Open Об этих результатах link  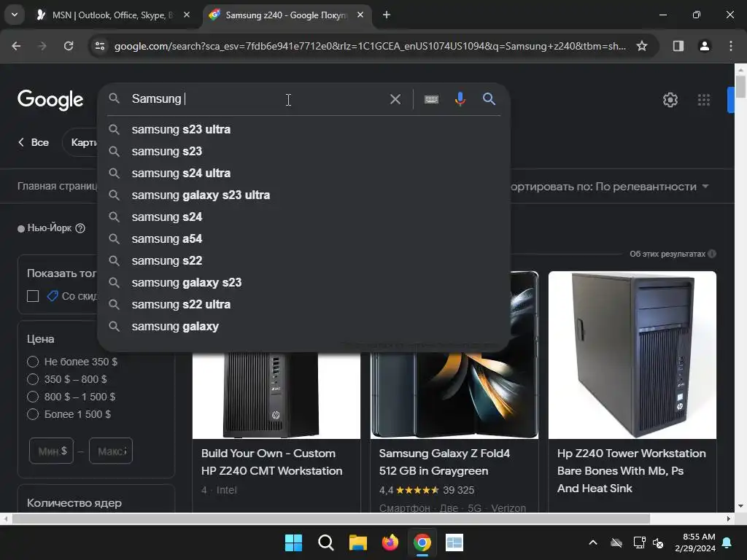[x=667, y=254]
